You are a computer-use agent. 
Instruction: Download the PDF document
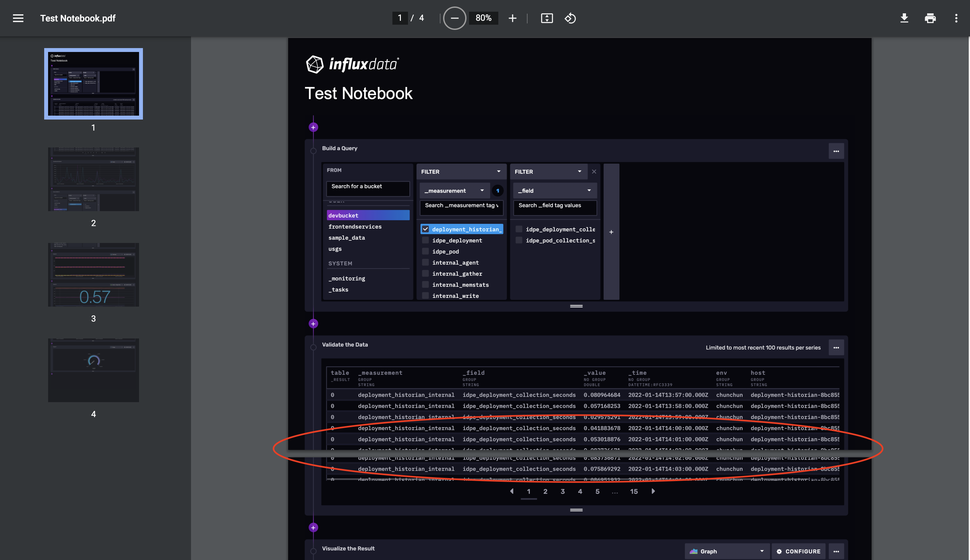pos(904,18)
